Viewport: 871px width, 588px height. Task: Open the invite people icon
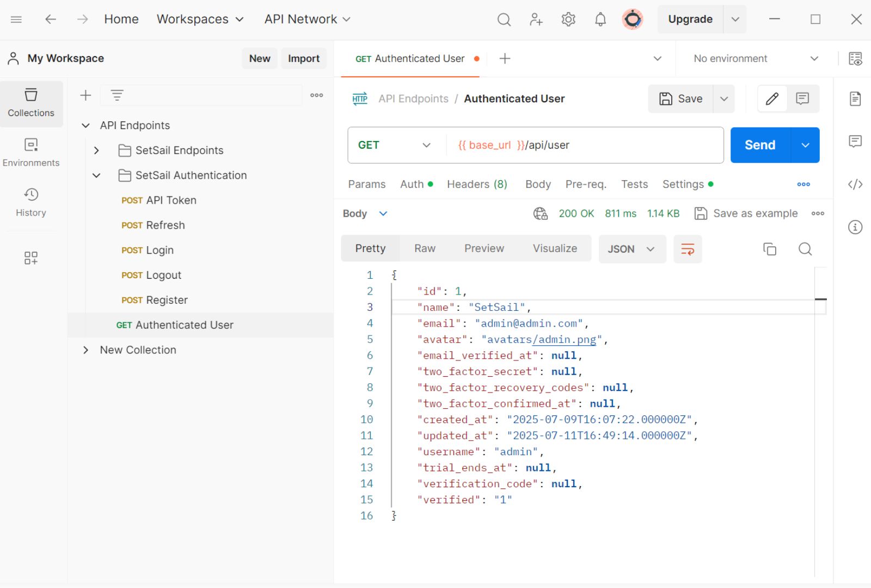pyautogui.click(x=536, y=20)
